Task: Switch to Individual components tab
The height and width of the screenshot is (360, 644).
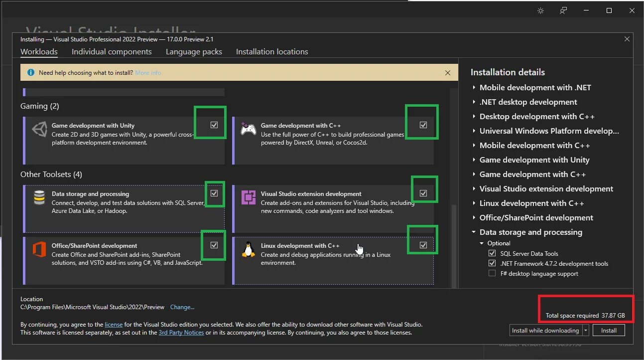Action: tap(112, 52)
